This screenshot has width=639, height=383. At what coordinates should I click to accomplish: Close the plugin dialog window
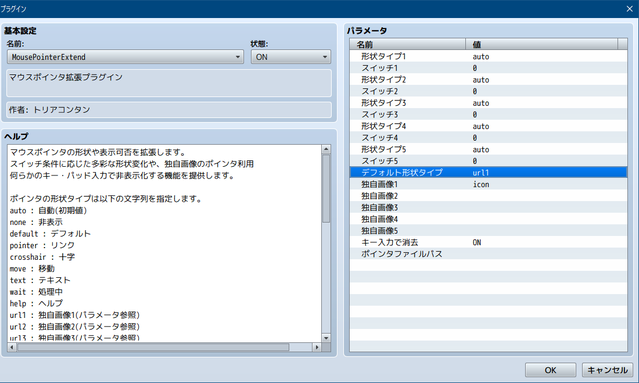pyautogui.click(x=629, y=9)
